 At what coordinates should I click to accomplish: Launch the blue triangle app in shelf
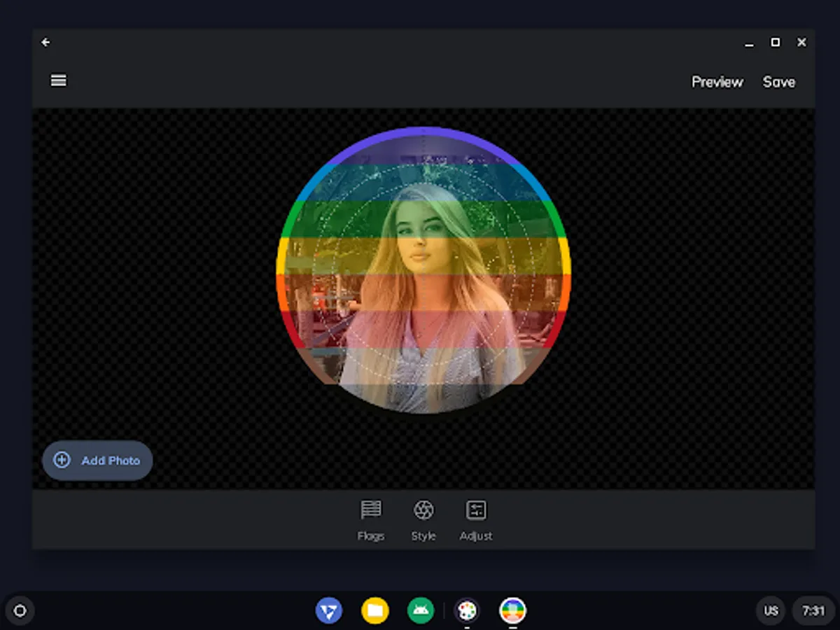(328, 610)
